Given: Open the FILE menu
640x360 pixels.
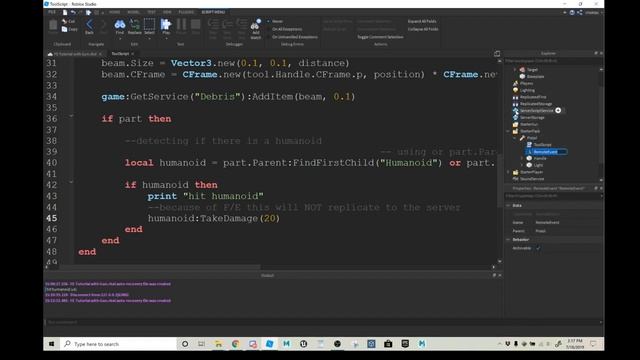Looking at the screenshot, I should 52,12.
